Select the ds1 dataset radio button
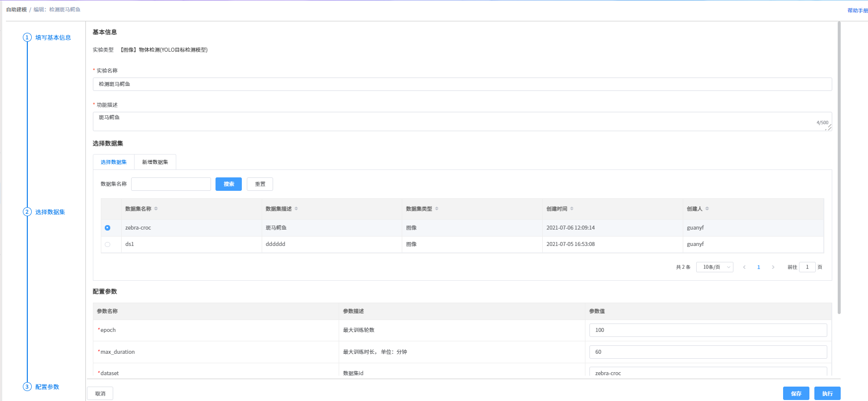The height and width of the screenshot is (401, 868). point(107,244)
